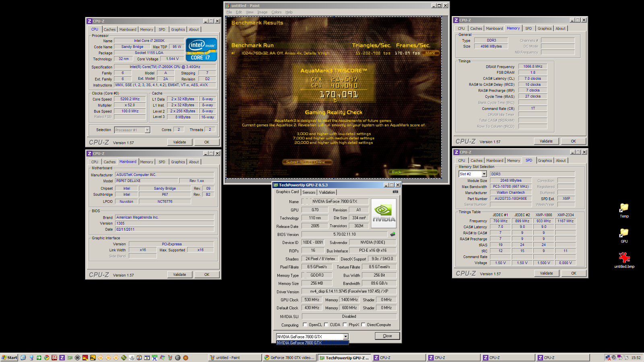Screen dimensions: 644x362
Task: Enable the OpenCL checkbox
Action: [305, 325]
